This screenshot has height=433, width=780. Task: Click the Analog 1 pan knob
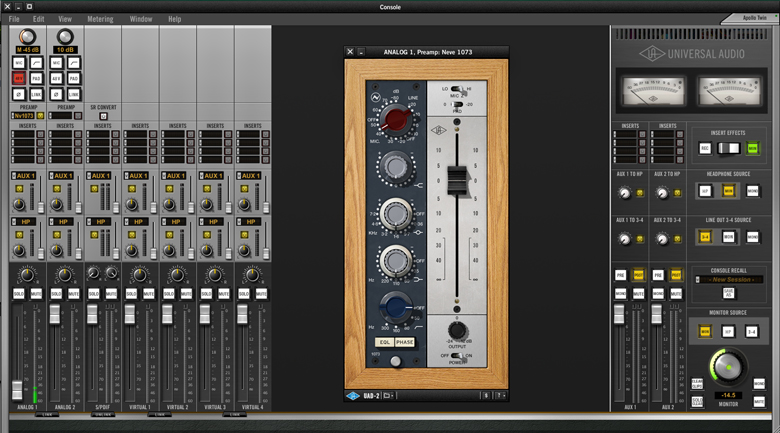coord(27,274)
